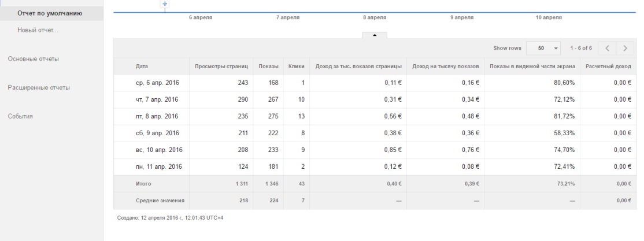Sort by Доход на тысячу показов
The height and width of the screenshot is (241, 644).
pos(447,66)
